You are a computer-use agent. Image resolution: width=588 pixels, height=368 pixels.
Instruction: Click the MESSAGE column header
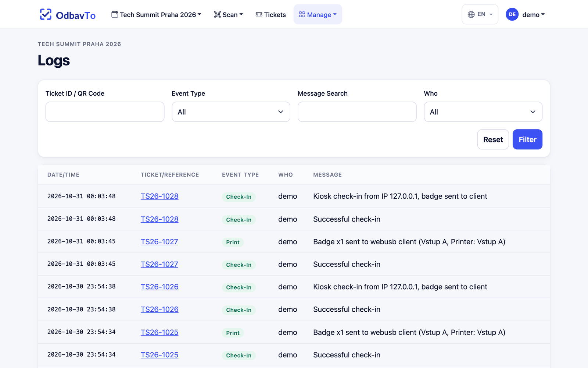click(327, 175)
